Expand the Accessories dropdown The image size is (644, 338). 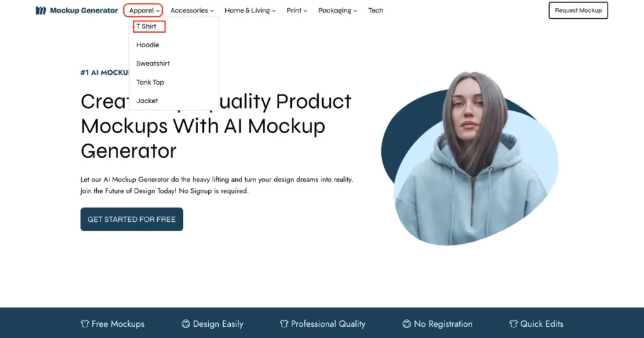point(192,10)
